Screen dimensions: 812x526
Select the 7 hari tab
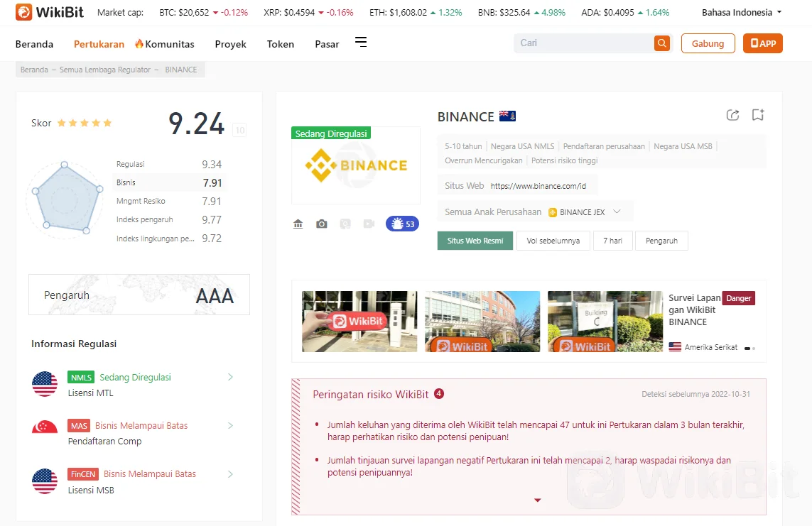coord(612,241)
